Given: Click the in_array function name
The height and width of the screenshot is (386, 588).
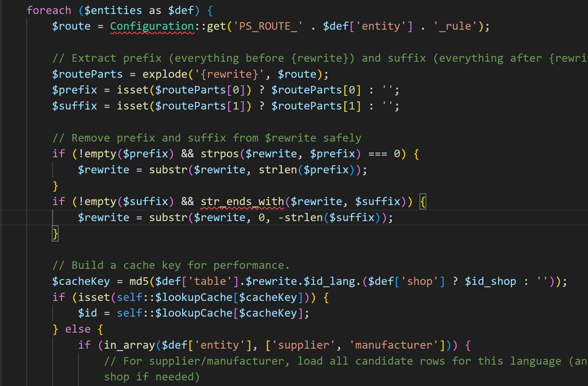Looking at the screenshot, I should (129, 345).
